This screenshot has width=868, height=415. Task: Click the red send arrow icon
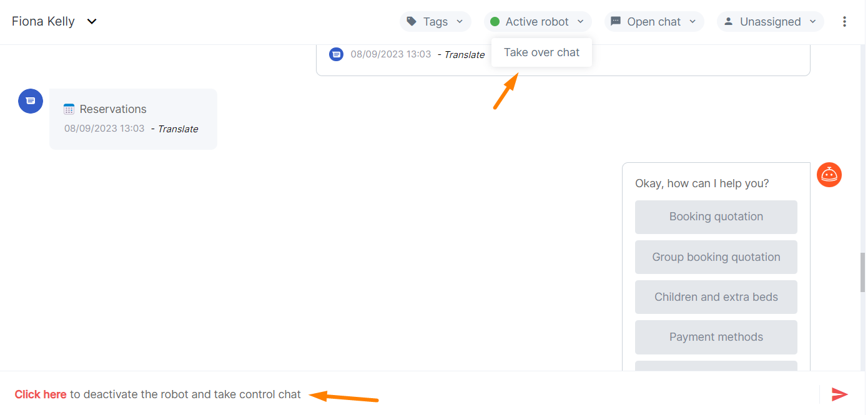click(840, 394)
